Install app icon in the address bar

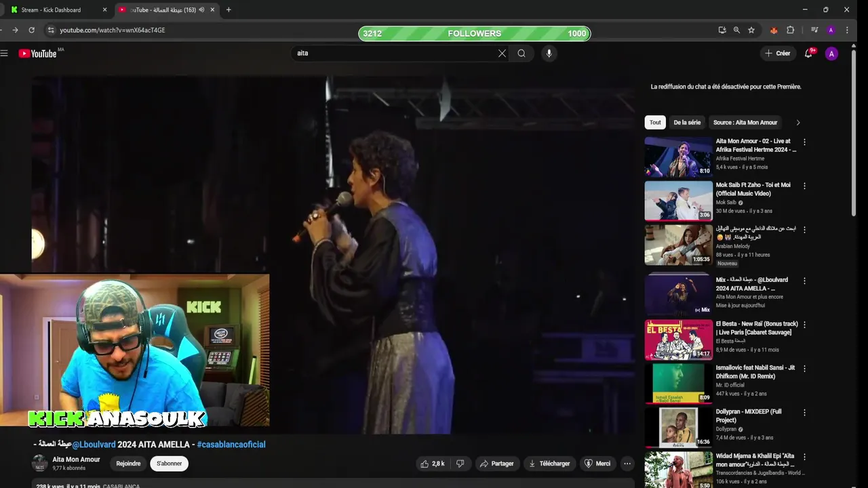(x=722, y=30)
